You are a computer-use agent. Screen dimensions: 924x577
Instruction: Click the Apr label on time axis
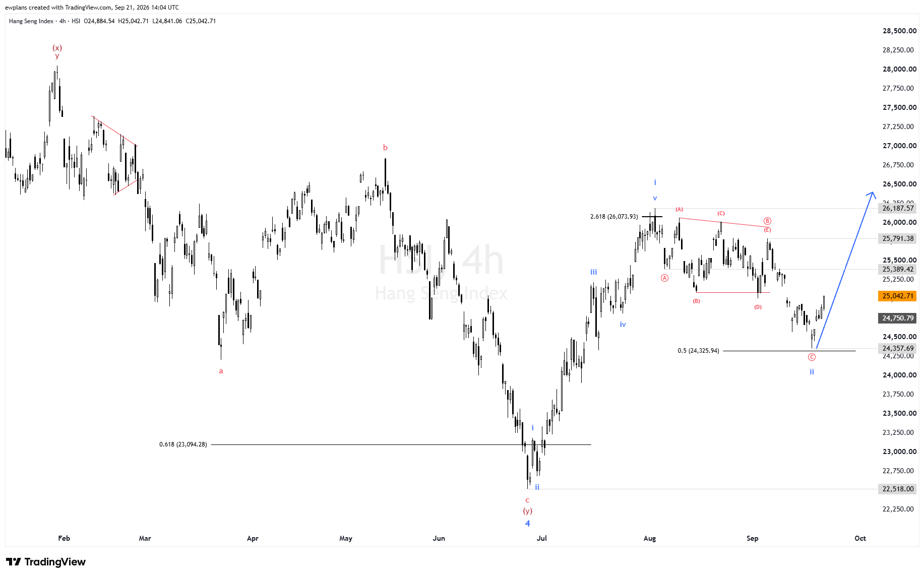click(x=253, y=538)
